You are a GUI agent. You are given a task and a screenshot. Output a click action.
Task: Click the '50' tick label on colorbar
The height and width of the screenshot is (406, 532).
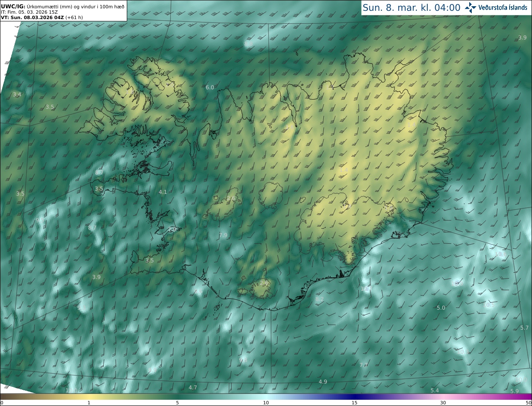click(528, 403)
